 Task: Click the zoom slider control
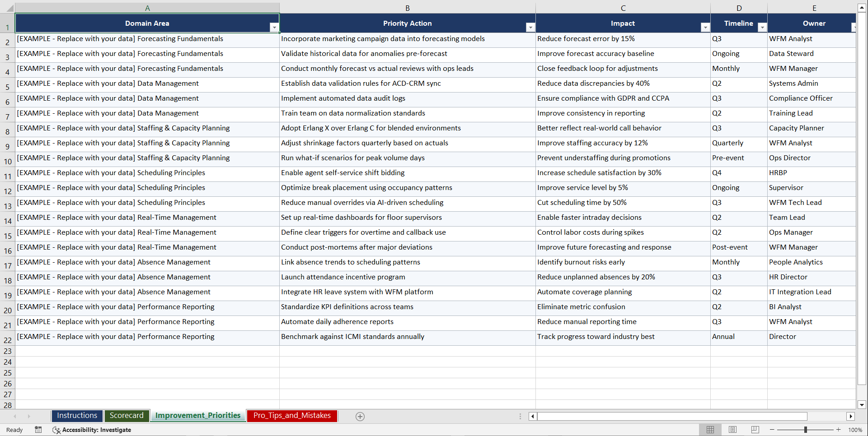tap(806, 430)
